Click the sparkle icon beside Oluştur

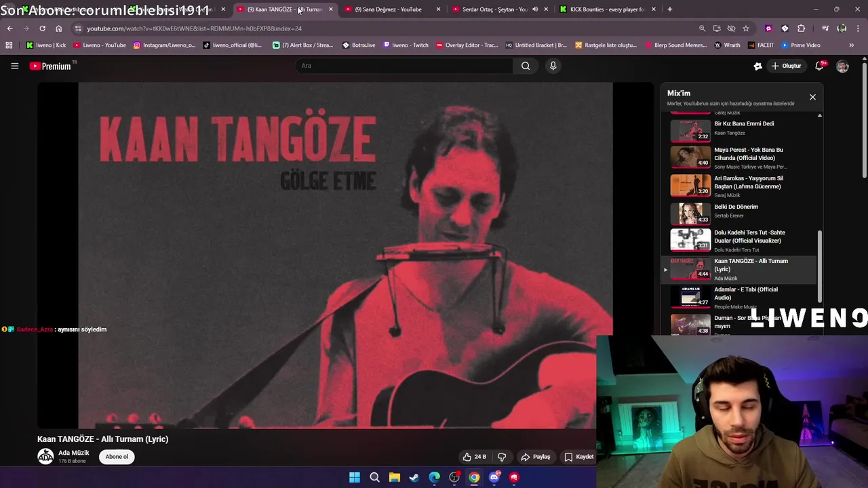point(757,66)
